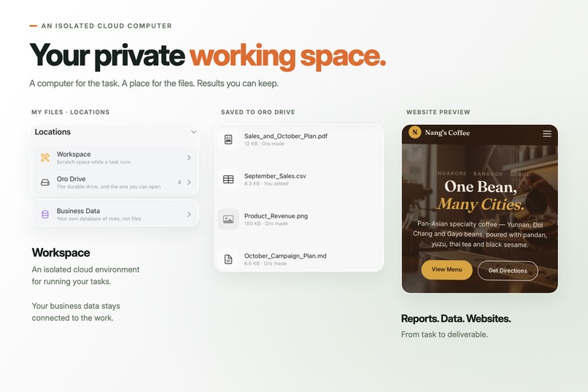Viewport: 588px width, 392px height.
Task: Click the Oro Drive disk icon
Action: tap(45, 182)
